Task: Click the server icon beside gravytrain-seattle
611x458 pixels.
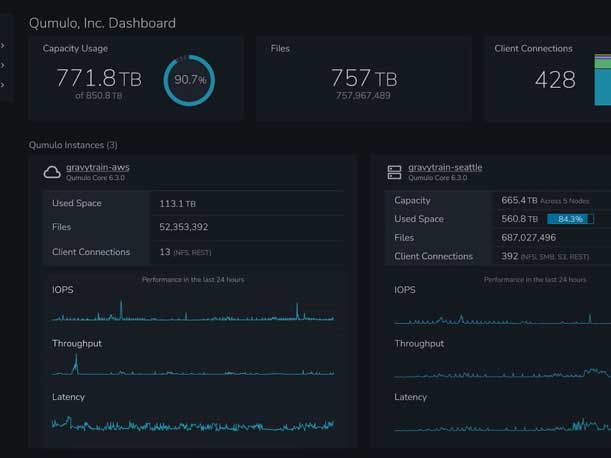Action: point(394,172)
